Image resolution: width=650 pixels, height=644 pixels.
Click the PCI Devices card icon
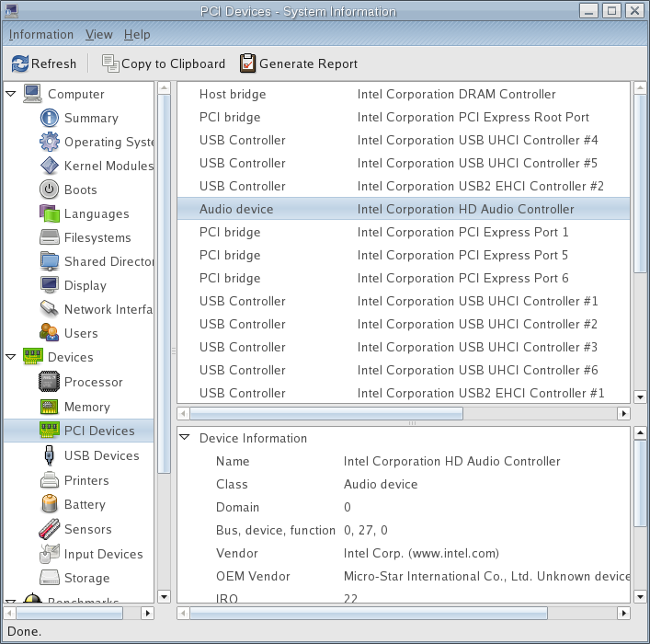50,431
